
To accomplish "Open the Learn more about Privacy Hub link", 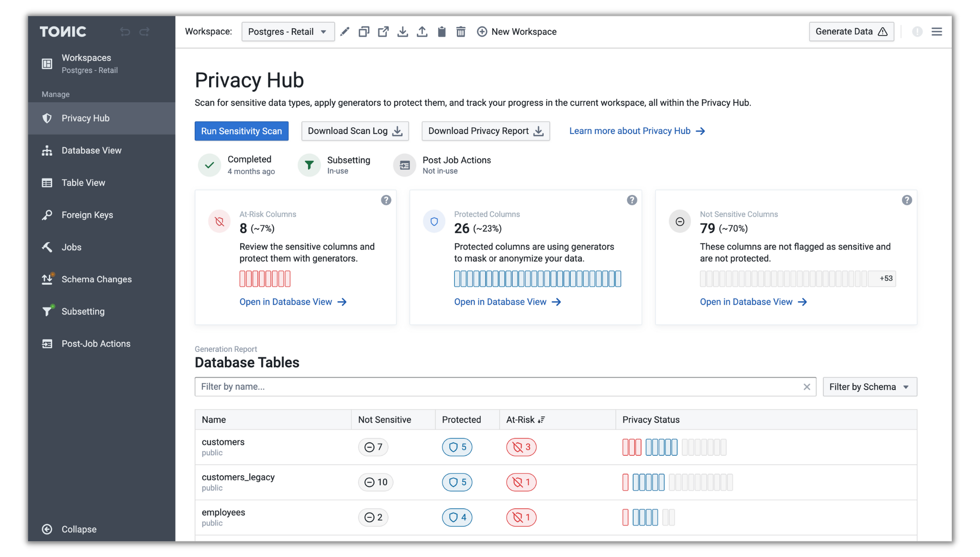I will [x=630, y=131].
